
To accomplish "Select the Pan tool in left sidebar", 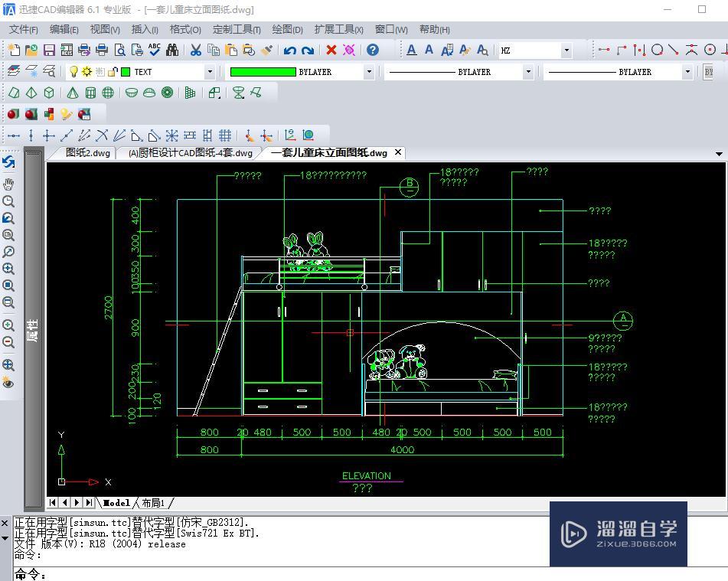I will (x=9, y=184).
